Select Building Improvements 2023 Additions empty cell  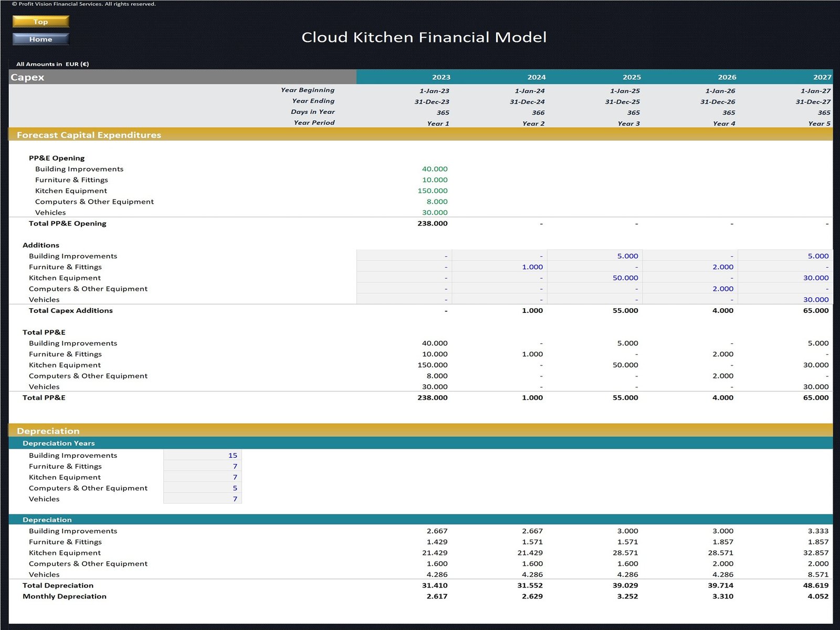pyautogui.click(x=404, y=256)
